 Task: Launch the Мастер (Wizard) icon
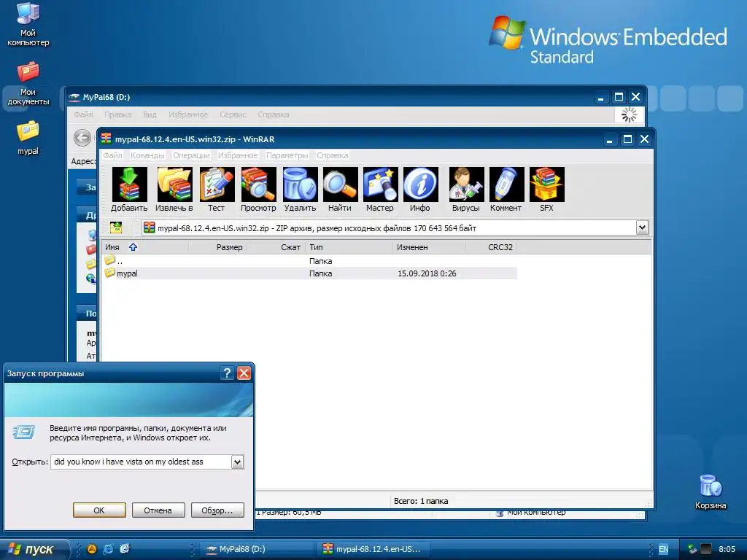click(380, 189)
